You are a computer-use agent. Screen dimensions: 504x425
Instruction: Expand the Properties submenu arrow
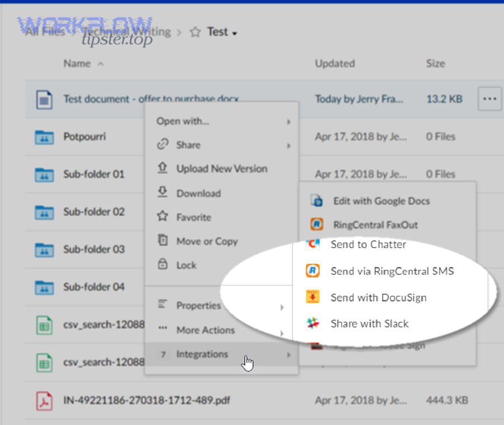(x=282, y=307)
